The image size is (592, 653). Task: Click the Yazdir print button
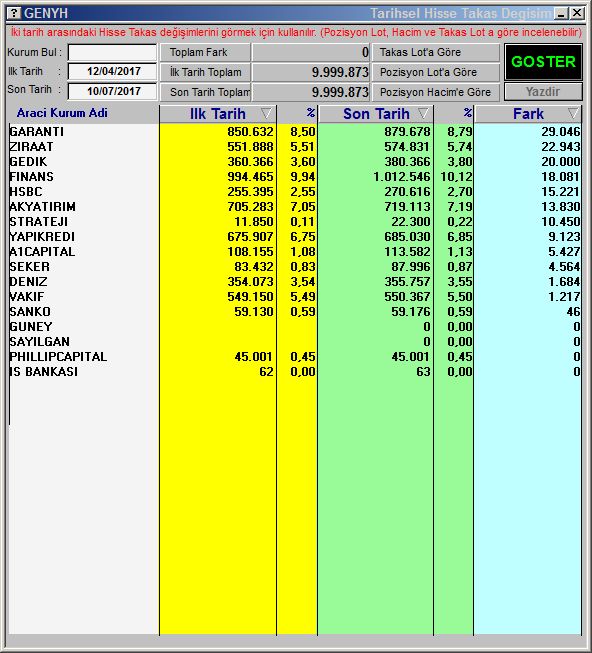543,92
